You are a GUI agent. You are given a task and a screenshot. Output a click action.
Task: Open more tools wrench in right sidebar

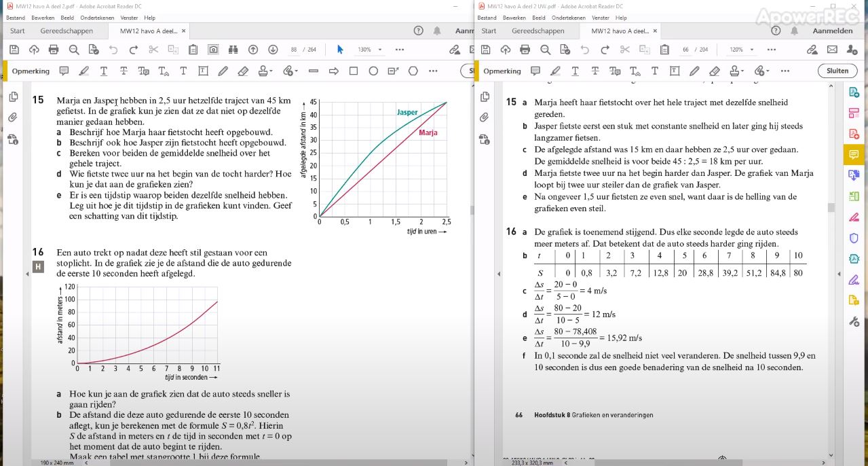[854, 321]
